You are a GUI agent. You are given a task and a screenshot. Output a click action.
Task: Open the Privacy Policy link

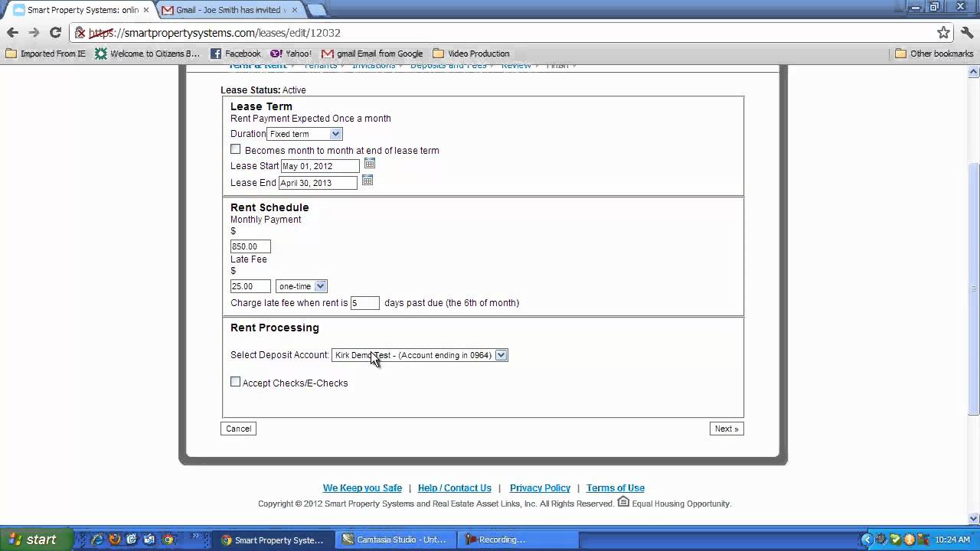click(540, 488)
